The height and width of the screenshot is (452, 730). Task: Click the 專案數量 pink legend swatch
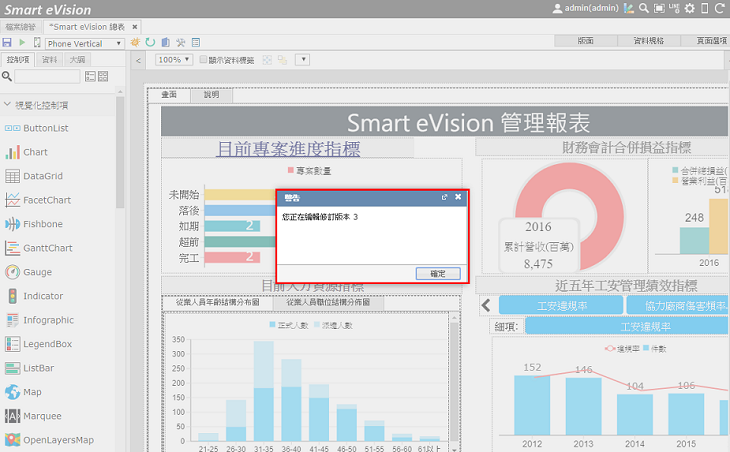(x=291, y=170)
